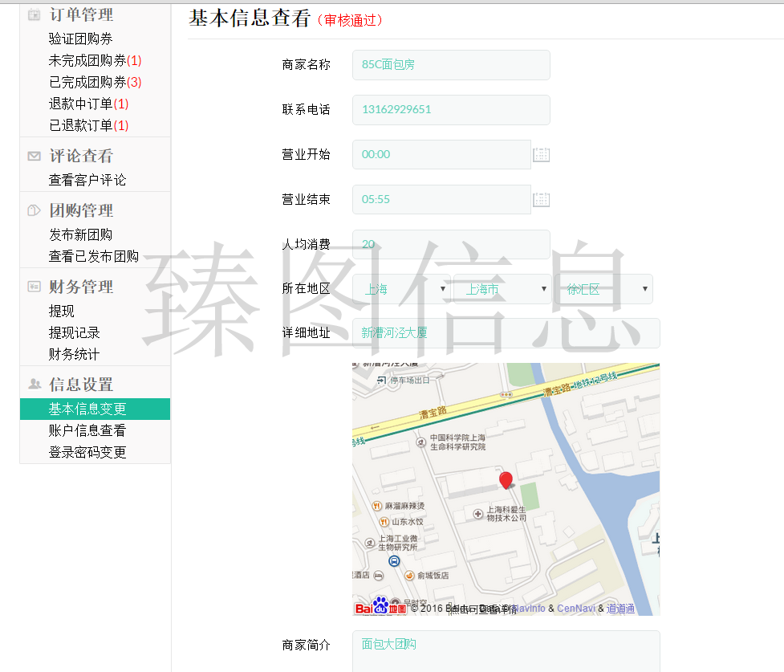Select the highlighted 基本信息变更 item
This screenshot has width=784, height=672.
click(95, 409)
